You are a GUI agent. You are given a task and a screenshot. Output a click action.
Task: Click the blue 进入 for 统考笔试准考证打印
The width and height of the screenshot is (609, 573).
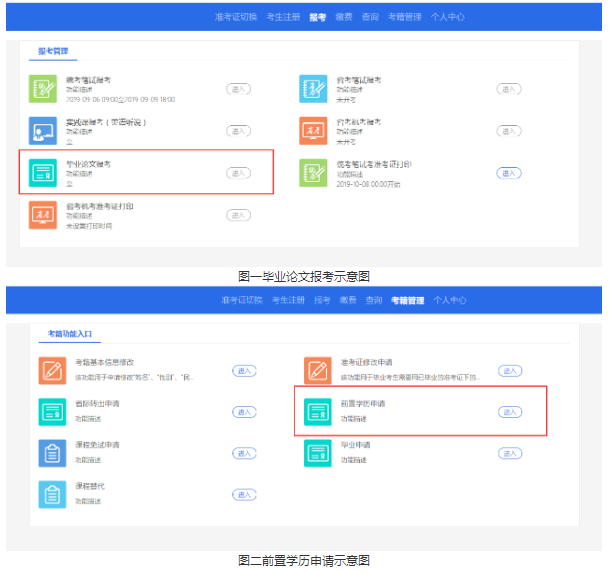click(x=509, y=173)
